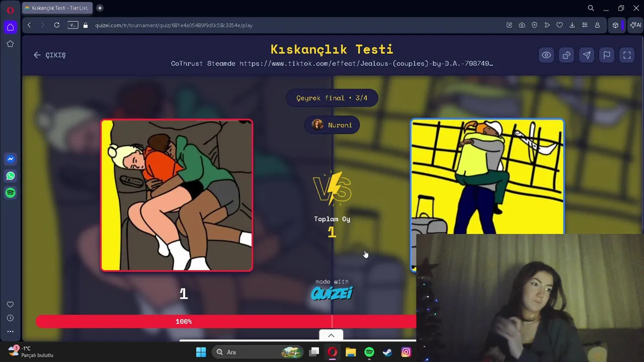Image resolution: width=644 pixels, height=362 pixels.
Task: Open Spotify from the taskbar
Action: point(369,352)
